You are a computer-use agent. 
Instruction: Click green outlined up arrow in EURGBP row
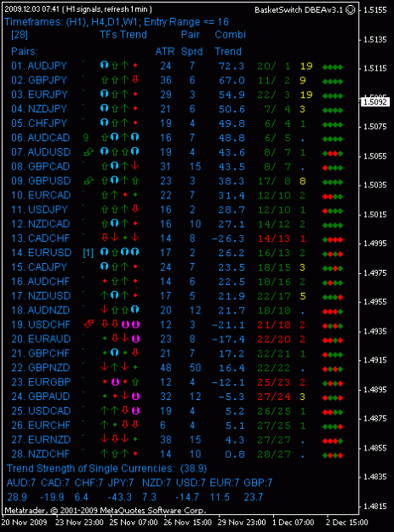click(x=135, y=381)
